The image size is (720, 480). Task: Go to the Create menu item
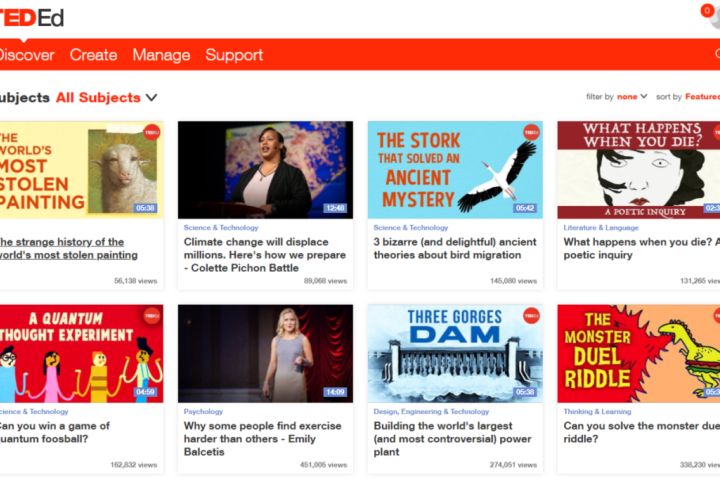tap(93, 55)
